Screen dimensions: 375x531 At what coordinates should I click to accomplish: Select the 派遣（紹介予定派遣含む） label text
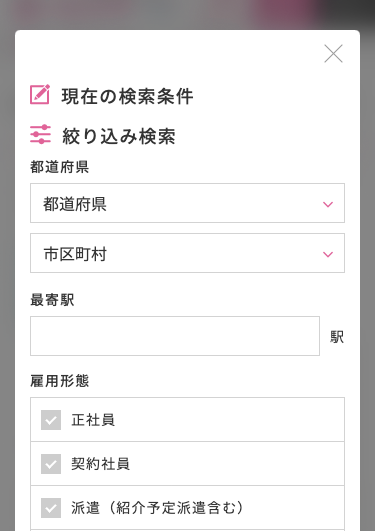click(157, 508)
